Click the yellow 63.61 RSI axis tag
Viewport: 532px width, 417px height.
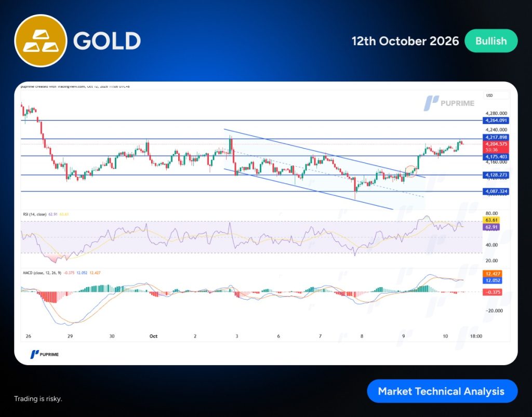tap(491, 220)
